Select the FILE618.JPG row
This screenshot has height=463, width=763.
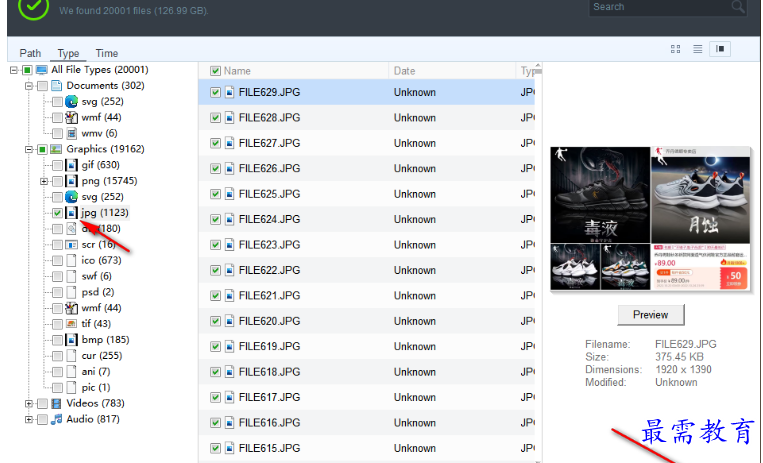pyautogui.click(x=366, y=372)
